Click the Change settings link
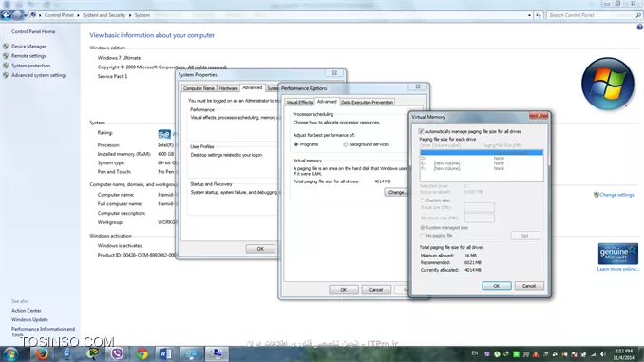 coord(616,195)
